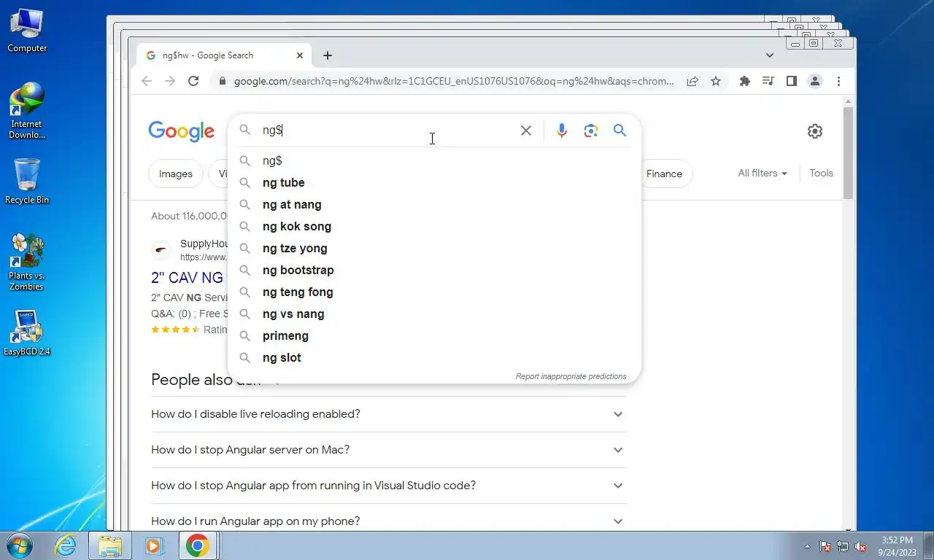The width and height of the screenshot is (934, 560).
Task: Select Internet Download Manager desktop icon
Action: [x=27, y=111]
